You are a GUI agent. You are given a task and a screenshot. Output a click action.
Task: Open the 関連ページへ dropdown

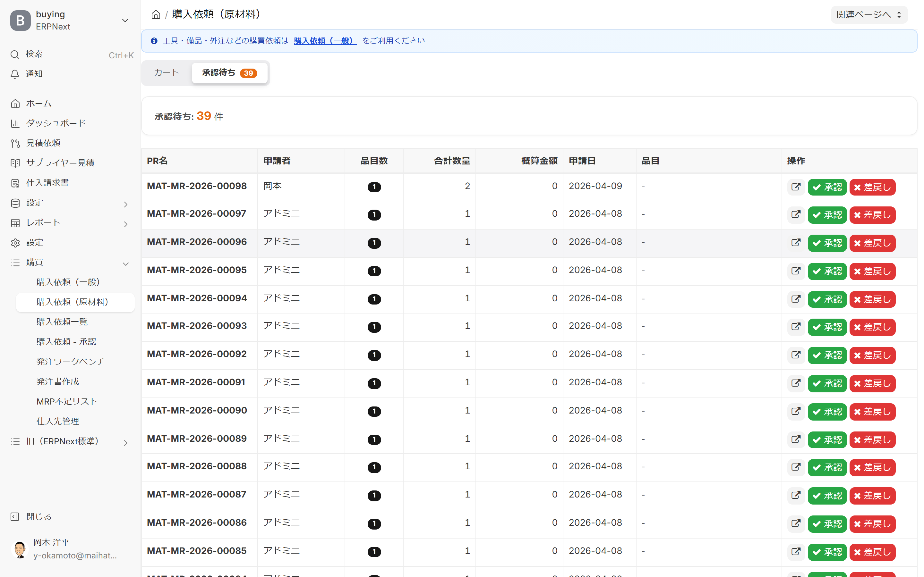(x=868, y=15)
